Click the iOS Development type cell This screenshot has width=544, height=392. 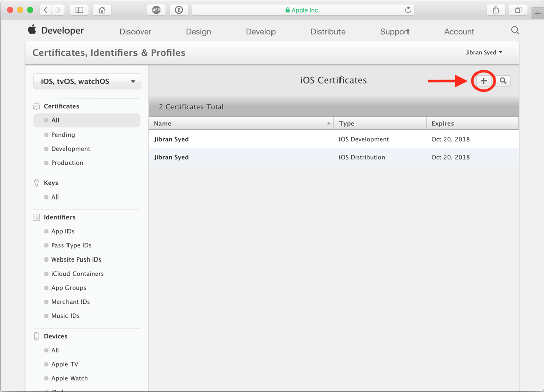coord(364,139)
